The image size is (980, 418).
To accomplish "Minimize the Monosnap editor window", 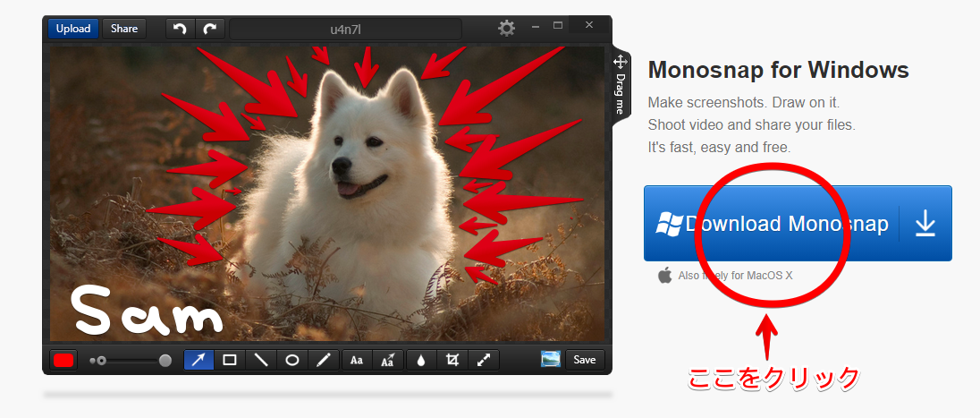I will click(536, 26).
